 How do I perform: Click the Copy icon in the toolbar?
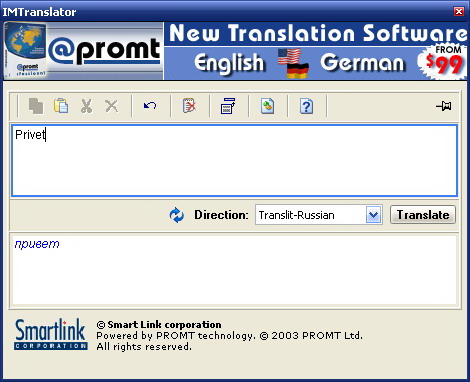pyautogui.click(x=36, y=106)
